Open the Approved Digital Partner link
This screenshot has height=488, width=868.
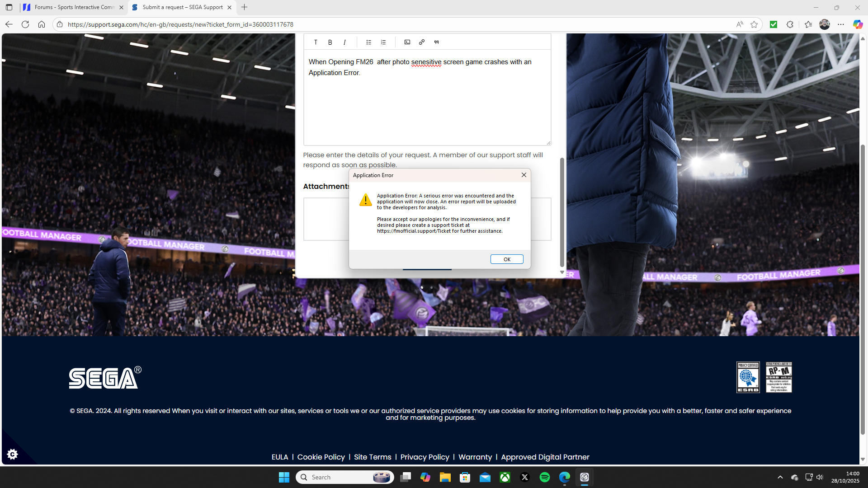(x=545, y=457)
